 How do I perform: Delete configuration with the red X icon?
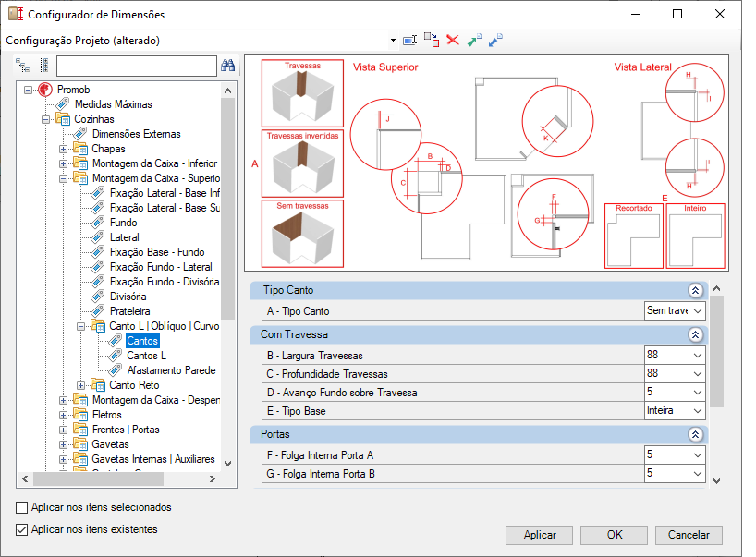(453, 40)
